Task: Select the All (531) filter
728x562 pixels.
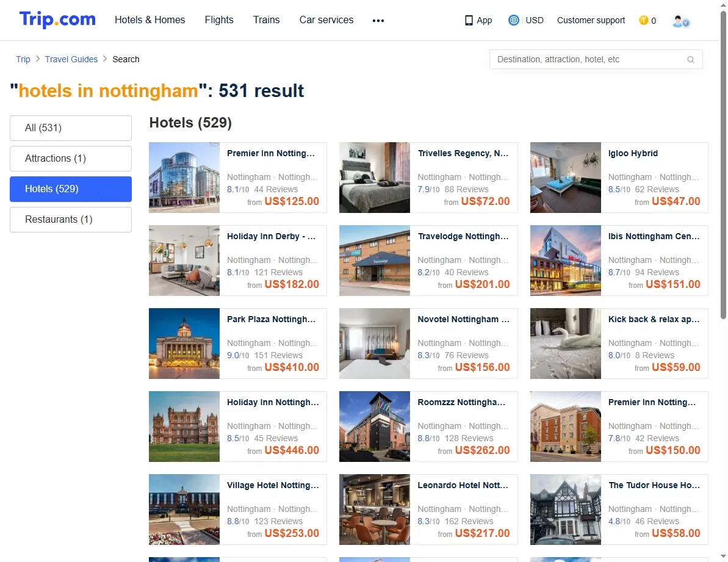Action: (71, 128)
